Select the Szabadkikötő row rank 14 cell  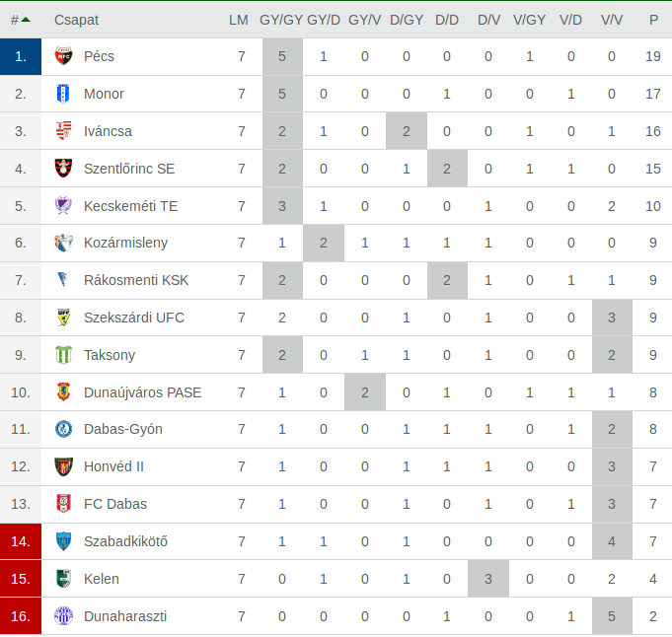point(21,541)
